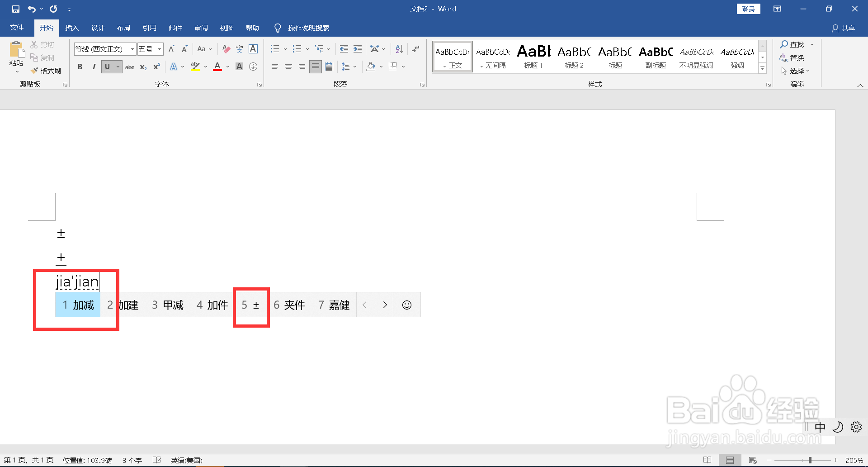This screenshot has height=467, width=868.
Task: Open the font name dropdown
Action: tap(132, 49)
